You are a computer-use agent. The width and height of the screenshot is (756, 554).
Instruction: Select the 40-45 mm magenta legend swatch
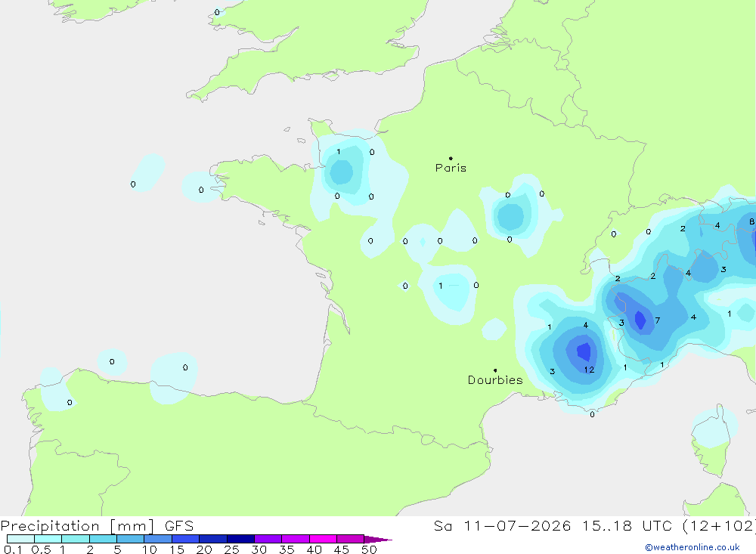[x=323, y=539]
